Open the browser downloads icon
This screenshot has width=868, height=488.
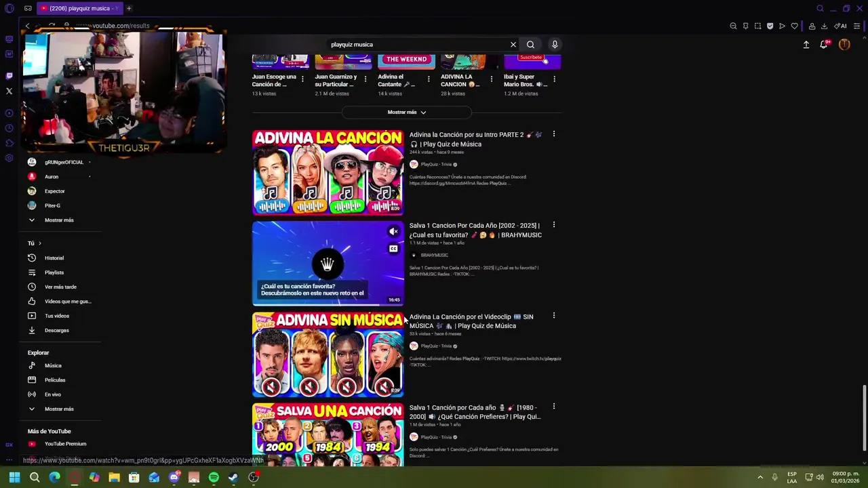[824, 26]
